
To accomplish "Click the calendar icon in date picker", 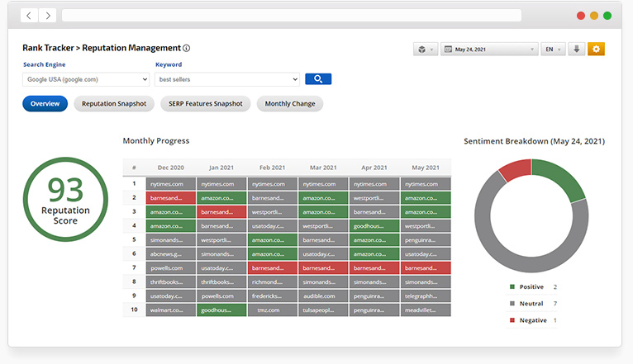I will pos(449,50).
